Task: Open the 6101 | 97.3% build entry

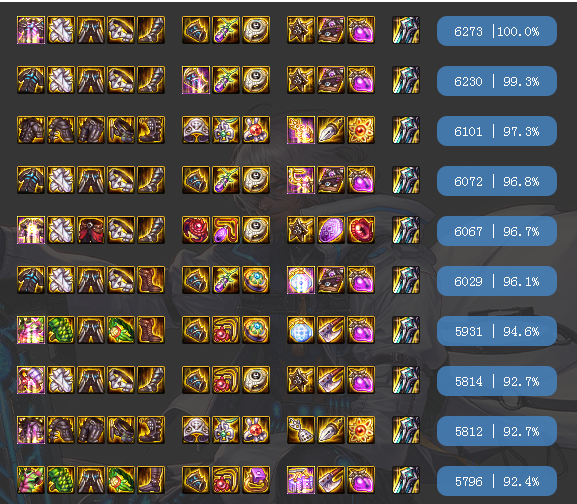Action: tap(496, 131)
